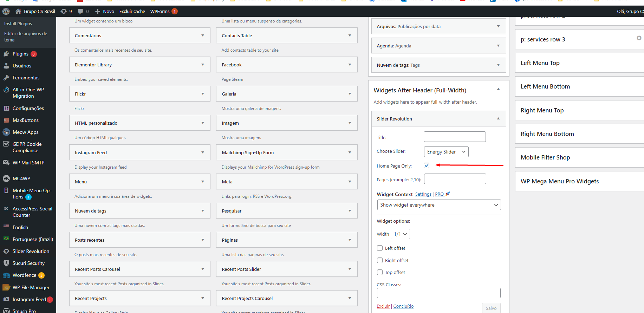Click the English flag icon
The height and width of the screenshot is (313, 644).
click(x=6, y=227)
